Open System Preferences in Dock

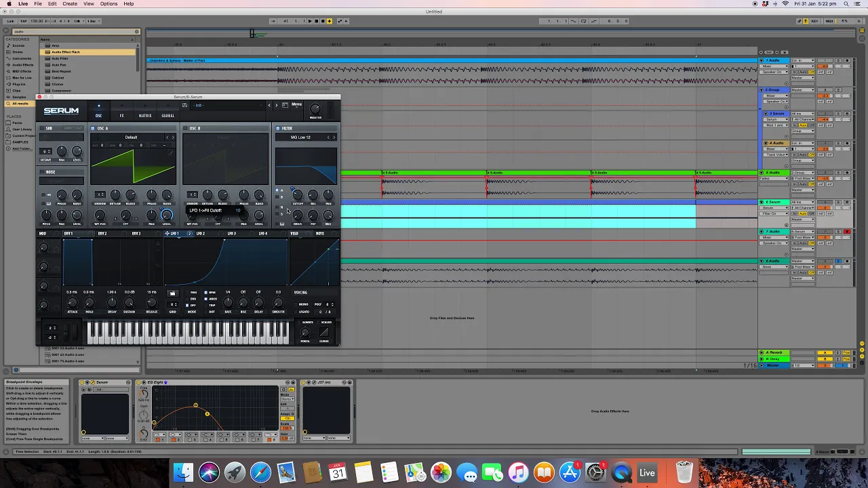595,472
